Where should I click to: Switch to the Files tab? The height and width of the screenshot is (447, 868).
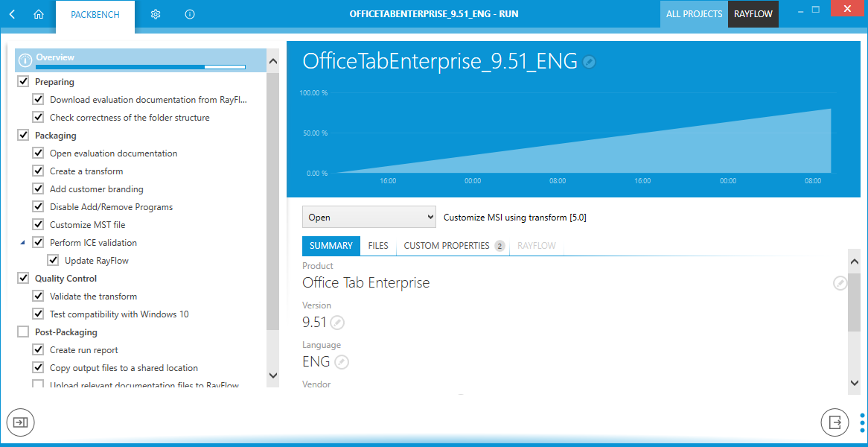pos(378,246)
